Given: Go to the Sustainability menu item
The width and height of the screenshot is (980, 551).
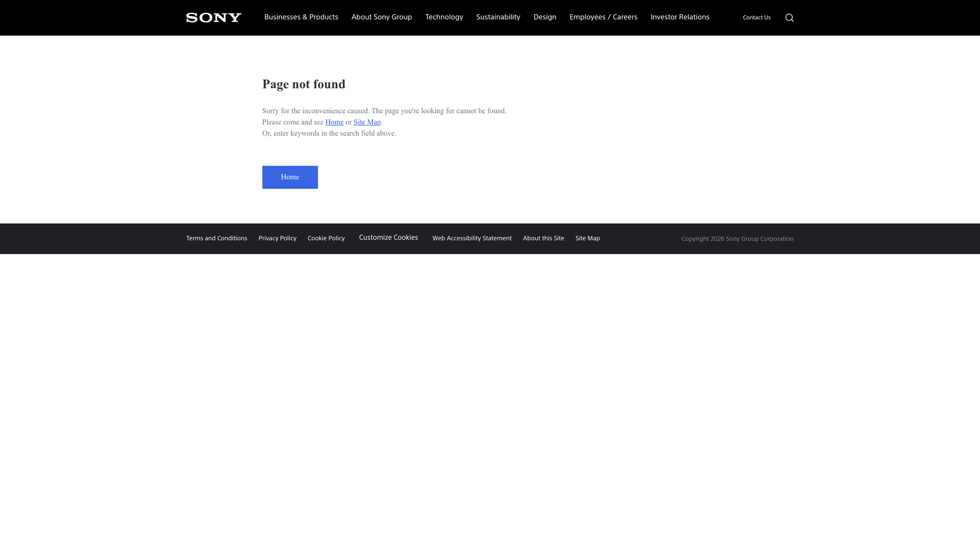Looking at the screenshot, I should pos(498,17).
